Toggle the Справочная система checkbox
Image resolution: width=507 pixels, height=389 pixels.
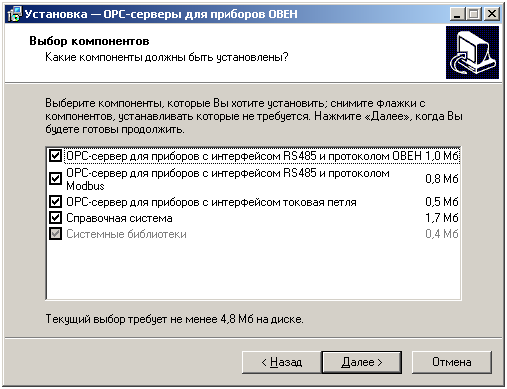(x=55, y=218)
